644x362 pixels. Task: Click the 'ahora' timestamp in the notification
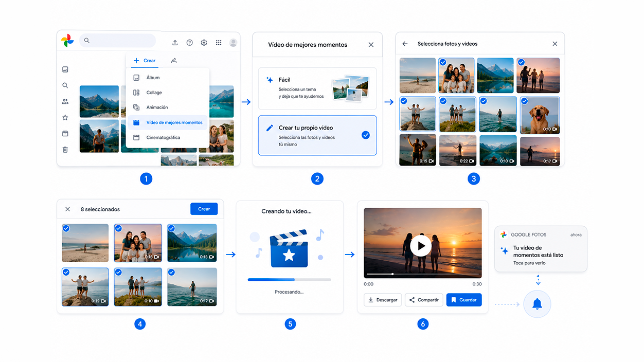(576, 235)
